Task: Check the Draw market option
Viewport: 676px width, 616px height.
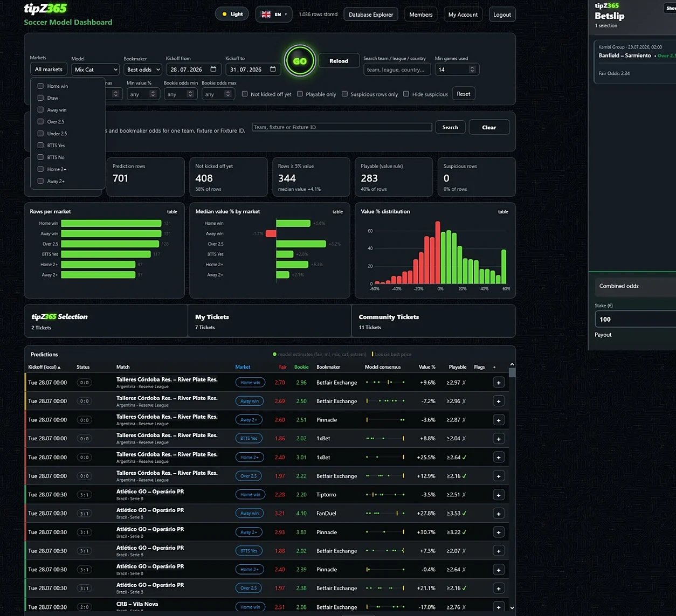Action: coord(40,98)
